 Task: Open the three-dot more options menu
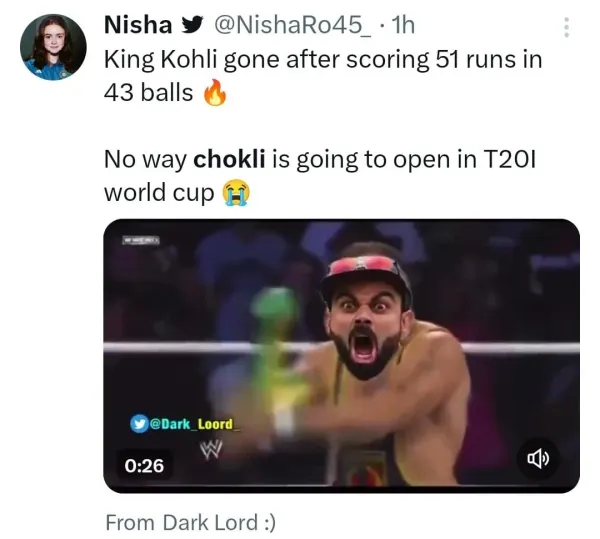point(567,27)
